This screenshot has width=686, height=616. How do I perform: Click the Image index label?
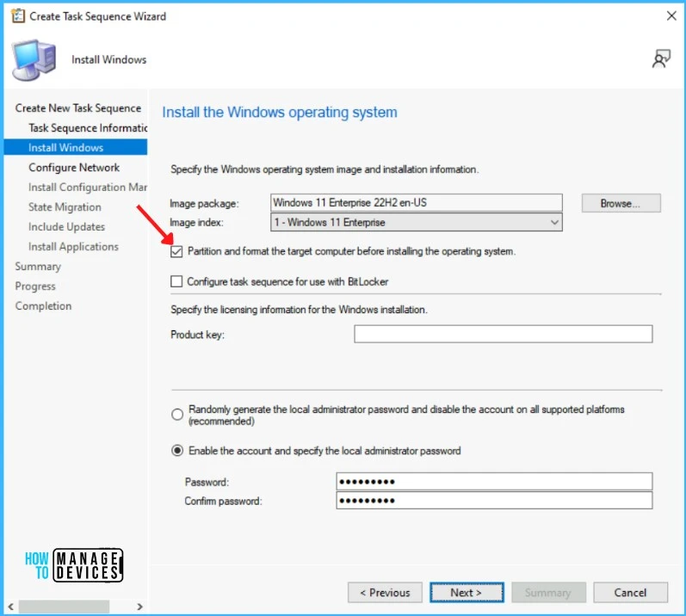pos(196,223)
